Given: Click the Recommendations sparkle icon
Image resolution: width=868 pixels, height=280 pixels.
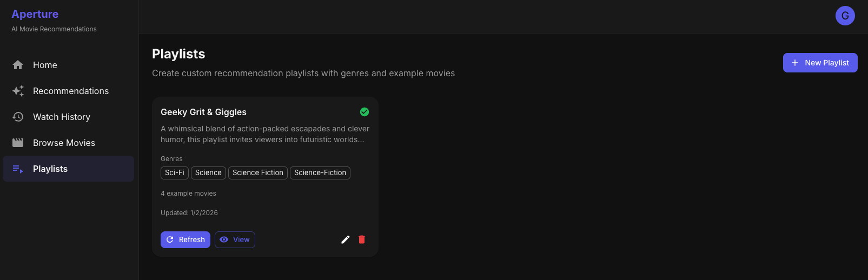Looking at the screenshot, I should tap(18, 91).
